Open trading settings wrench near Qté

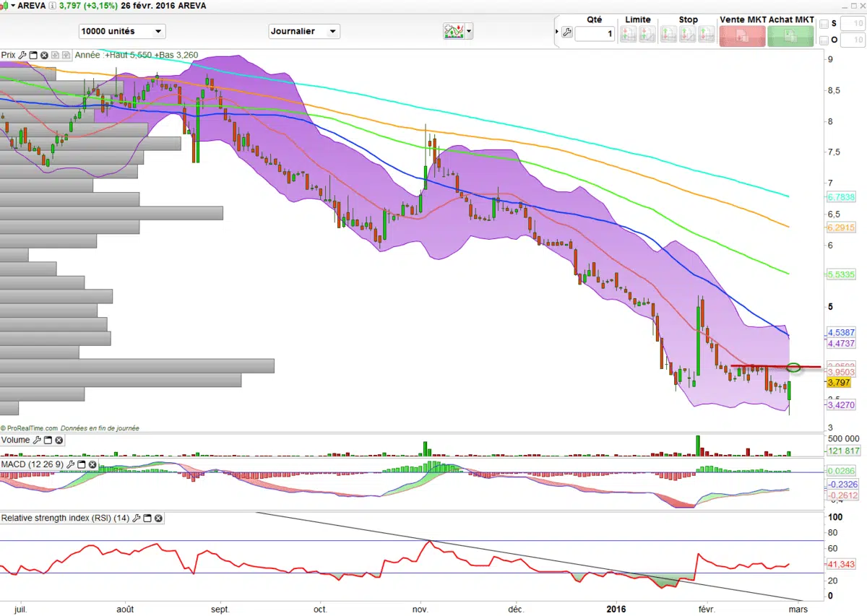[x=566, y=32]
